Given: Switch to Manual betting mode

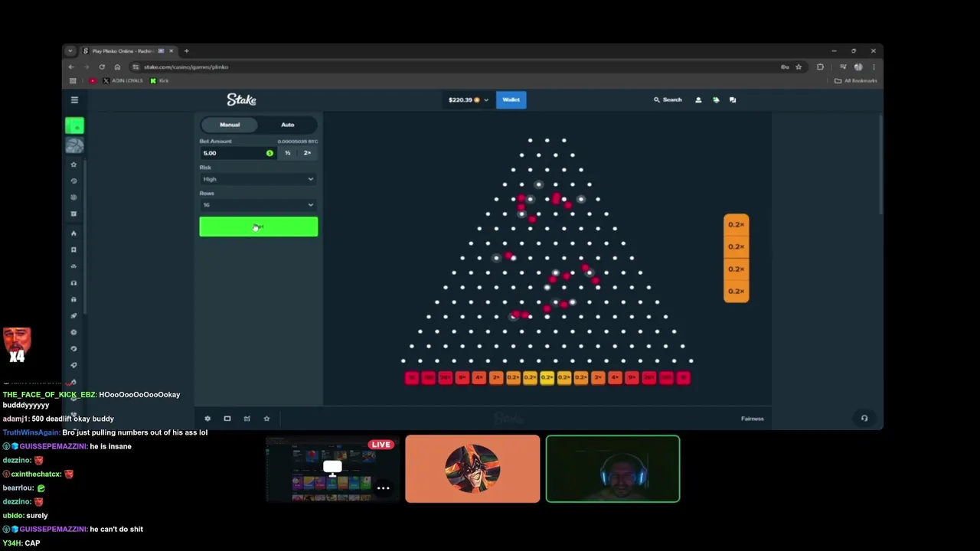Looking at the screenshot, I should [x=230, y=125].
